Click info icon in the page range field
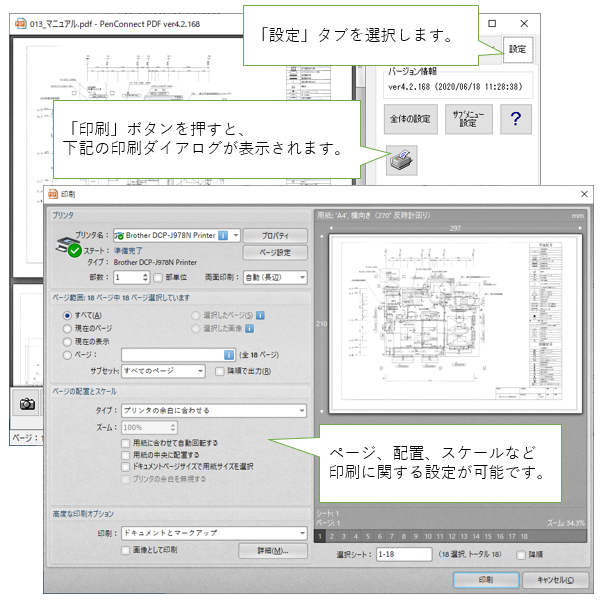Viewport: 601px width, 602px height. [229, 354]
